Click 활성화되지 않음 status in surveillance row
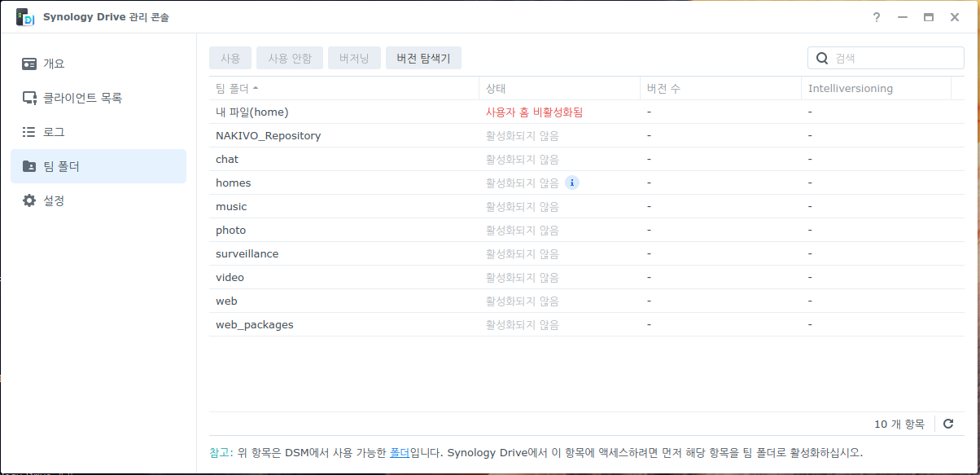This screenshot has width=980, height=475. point(523,253)
